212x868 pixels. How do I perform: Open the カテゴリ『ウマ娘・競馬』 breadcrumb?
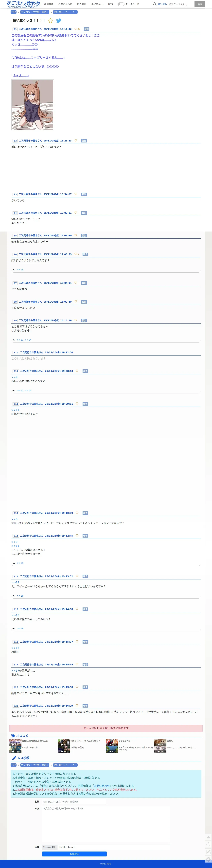tap(35, 12)
